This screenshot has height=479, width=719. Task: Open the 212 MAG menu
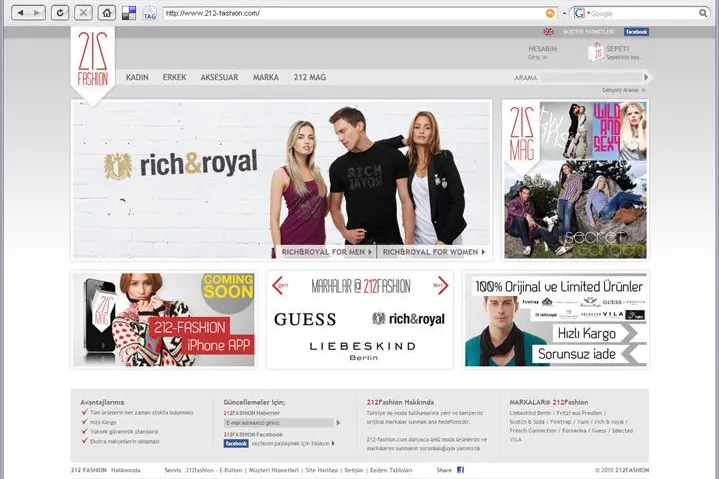coord(310,77)
